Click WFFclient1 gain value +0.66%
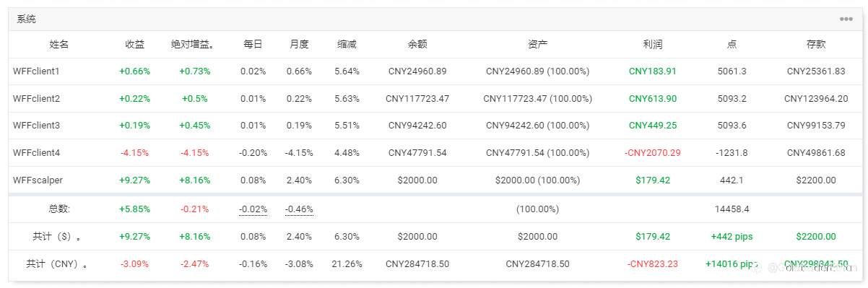The width and height of the screenshot is (868, 288). [135, 71]
